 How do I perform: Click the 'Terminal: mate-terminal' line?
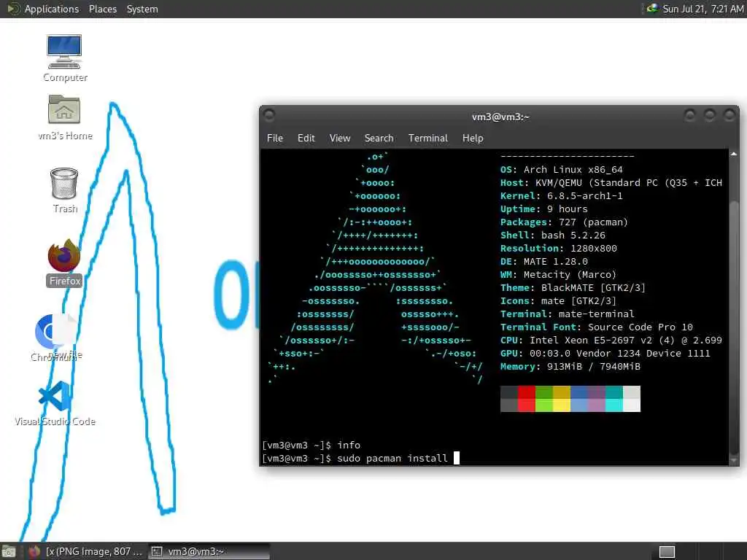[x=567, y=314]
